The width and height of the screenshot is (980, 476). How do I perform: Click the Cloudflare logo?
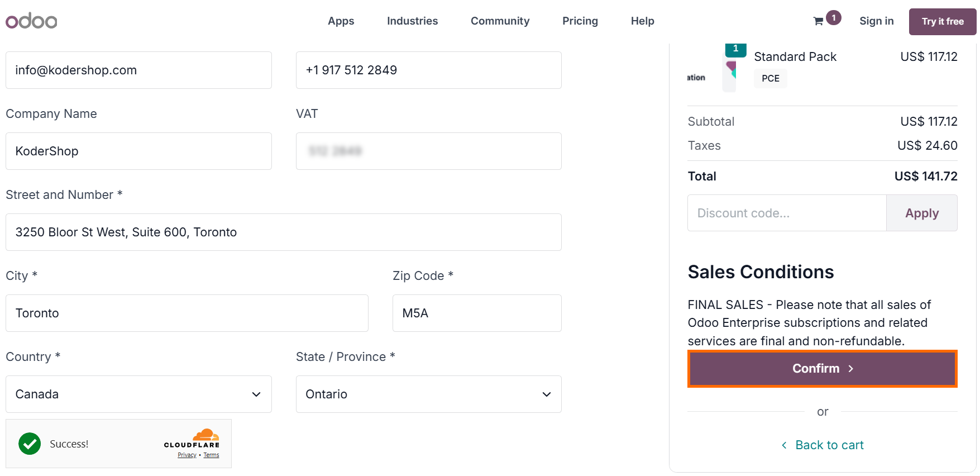pyautogui.click(x=192, y=439)
